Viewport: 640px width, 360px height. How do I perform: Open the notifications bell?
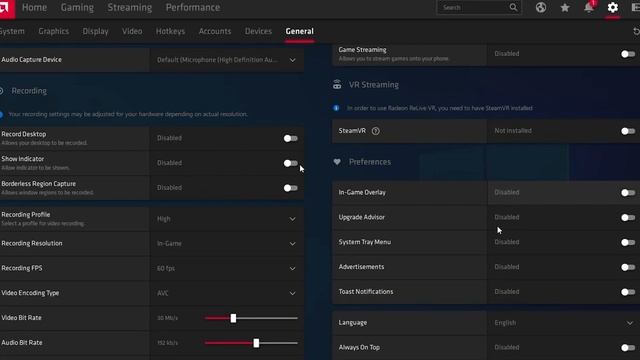coord(589,7)
